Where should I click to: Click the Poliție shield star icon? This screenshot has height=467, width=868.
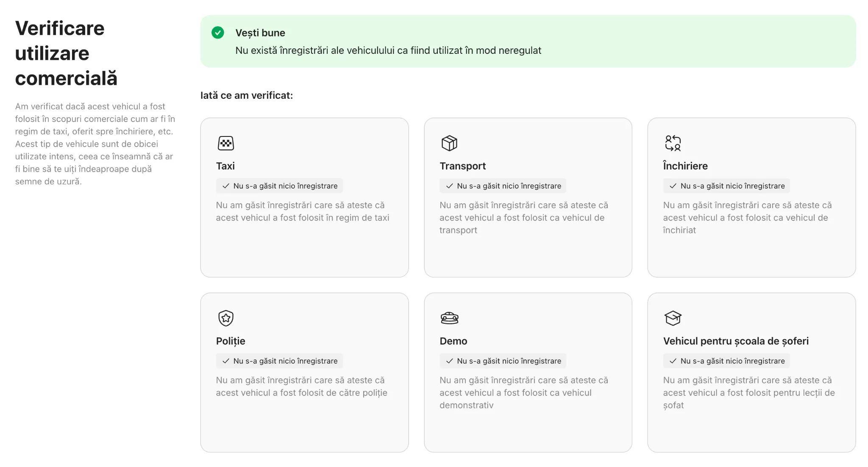pos(225,318)
